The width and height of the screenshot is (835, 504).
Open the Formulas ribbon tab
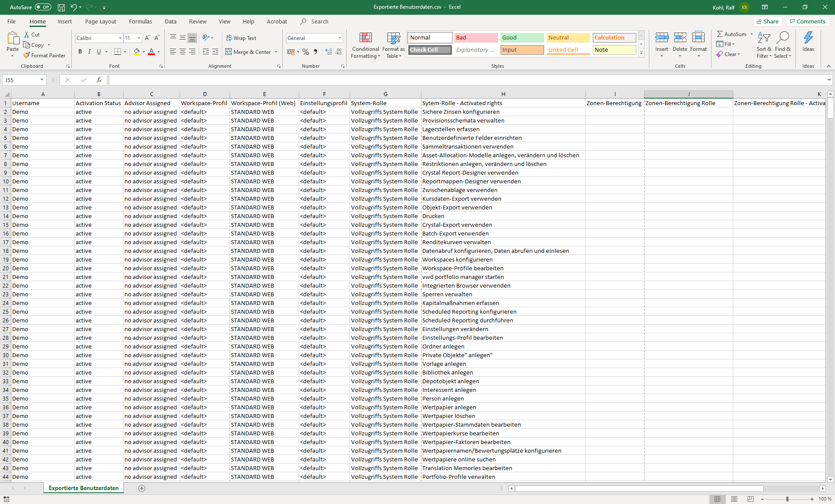point(140,21)
